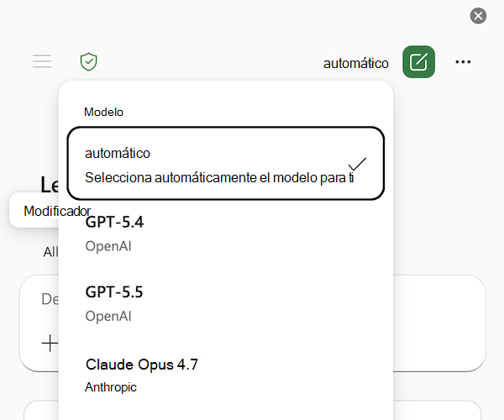Open the automático model dropdown in header
504x420 pixels.
click(x=356, y=63)
